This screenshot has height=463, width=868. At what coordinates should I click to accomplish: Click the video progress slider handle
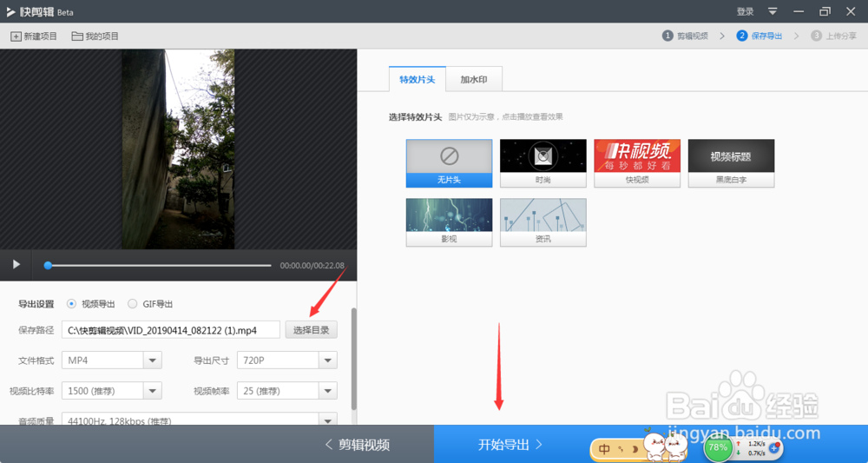(48, 265)
